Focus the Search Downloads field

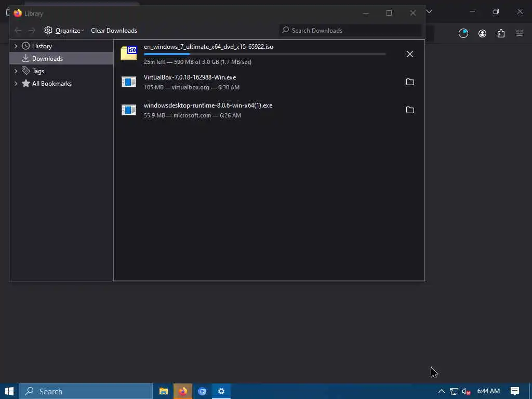[x=351, y=31]
